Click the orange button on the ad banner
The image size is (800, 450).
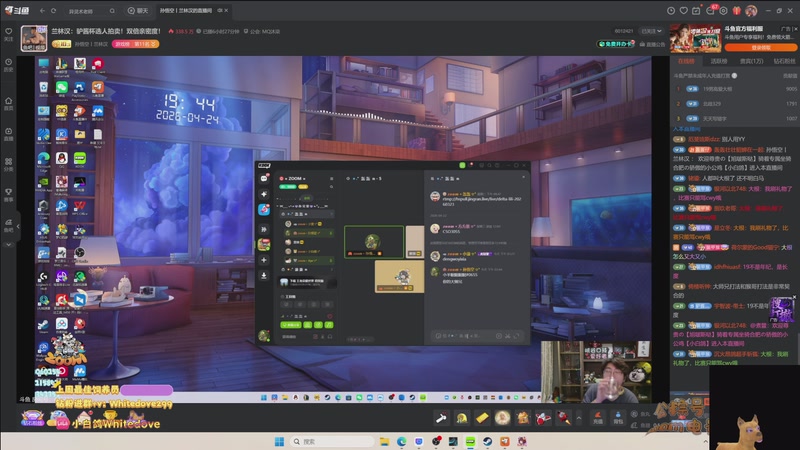[x=760, y=47]
